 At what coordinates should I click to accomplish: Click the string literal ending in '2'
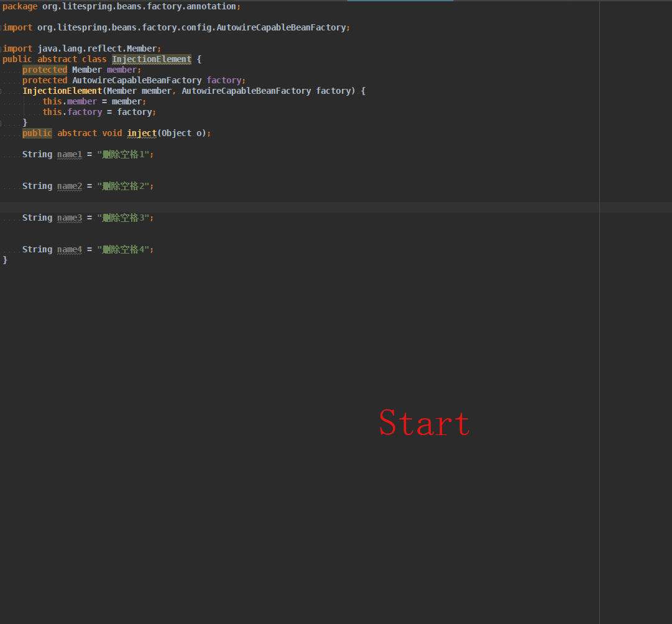123,186
